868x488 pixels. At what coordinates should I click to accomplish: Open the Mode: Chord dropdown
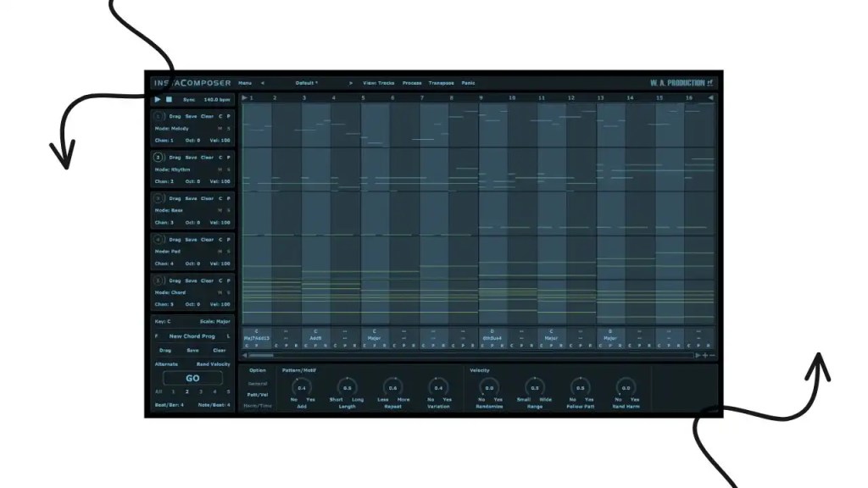(x=170, y=292)
